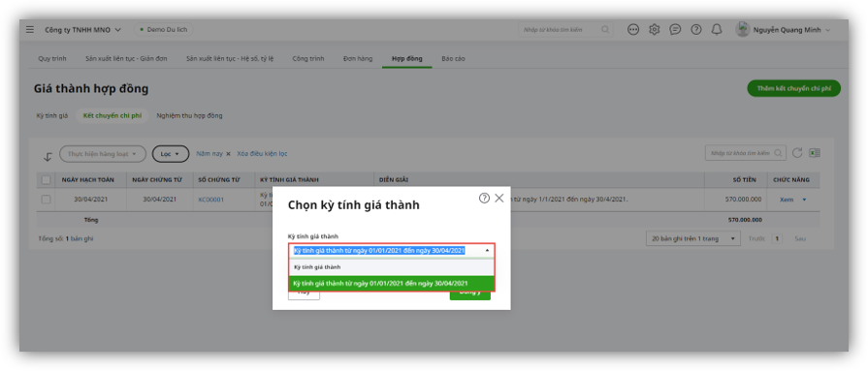Open the notifications bell
868x371 pixels.
[717, 30]
